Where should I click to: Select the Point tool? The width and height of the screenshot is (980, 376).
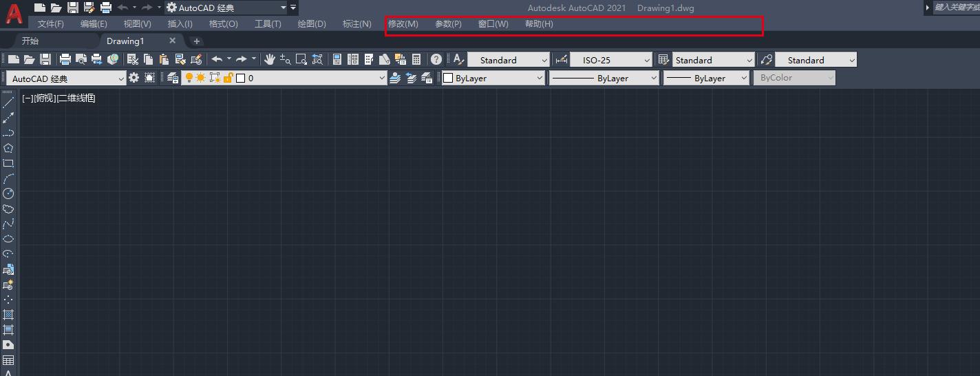[x=8, y=300]
